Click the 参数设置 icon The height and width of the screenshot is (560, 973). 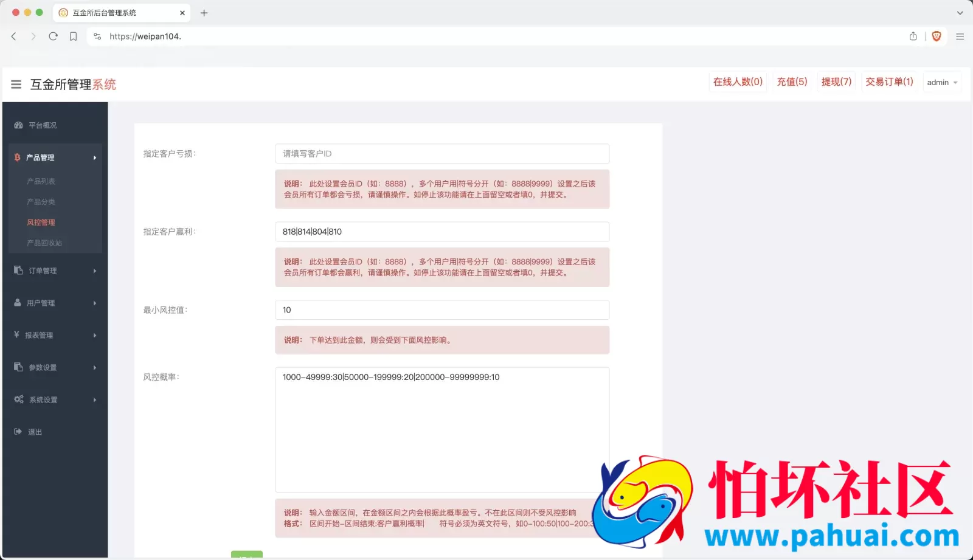tap(18, 367)
